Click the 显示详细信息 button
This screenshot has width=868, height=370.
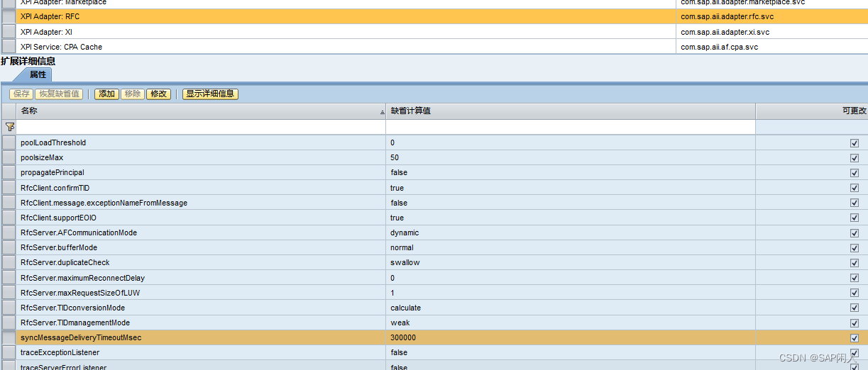coord(210,94)
